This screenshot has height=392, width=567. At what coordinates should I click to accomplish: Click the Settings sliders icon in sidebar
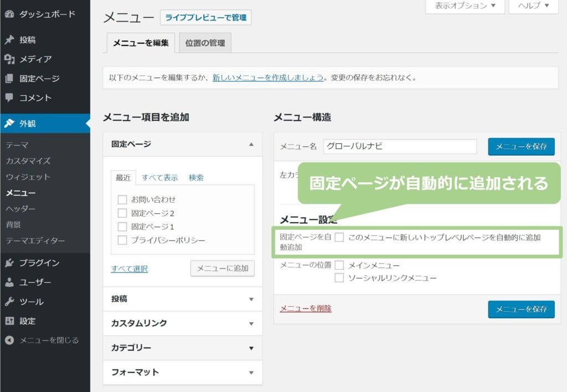tap(9, 321)
